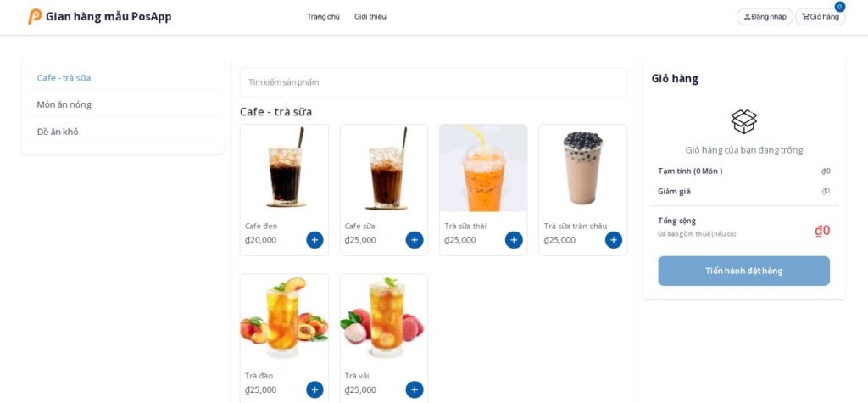
Task: Click the PosApp logo icon
Action: click(x=35, y=17)
